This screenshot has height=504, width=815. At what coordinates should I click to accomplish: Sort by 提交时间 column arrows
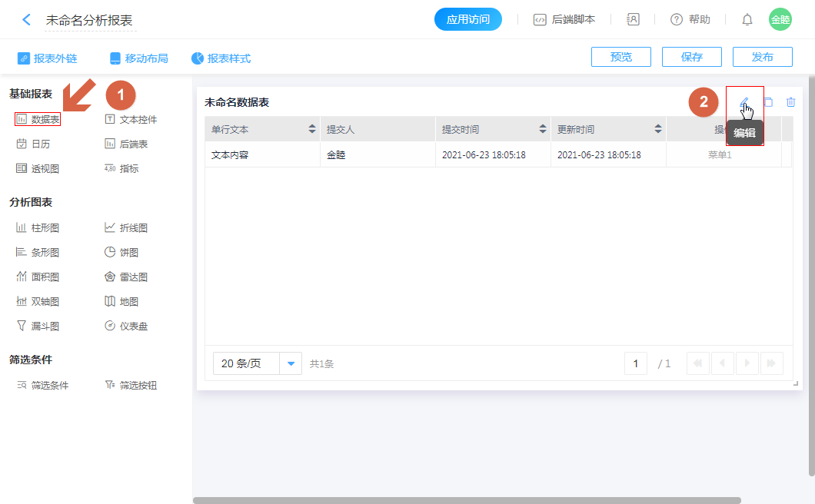click(x=542, y=129)
